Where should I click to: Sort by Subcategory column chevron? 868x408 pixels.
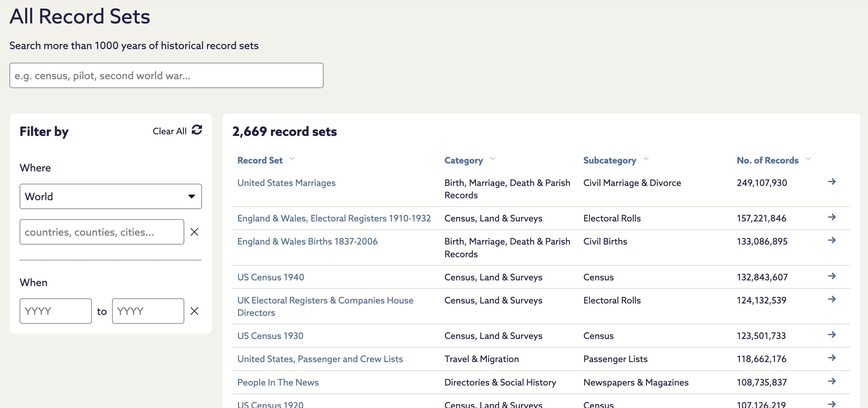coord(645,159)
